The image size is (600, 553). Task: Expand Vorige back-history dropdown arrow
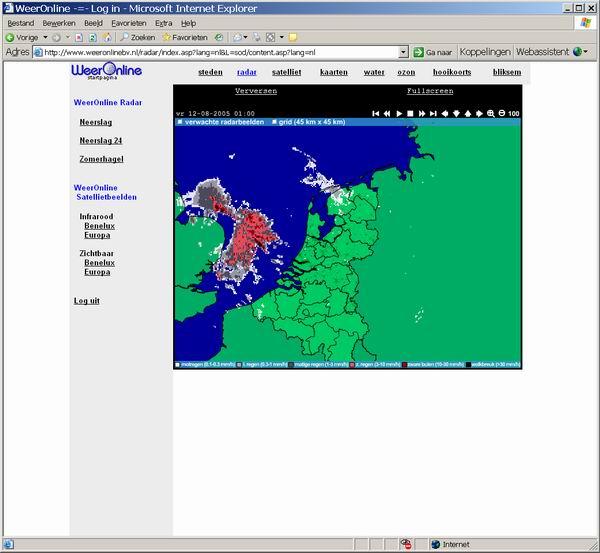coord(46,37)
